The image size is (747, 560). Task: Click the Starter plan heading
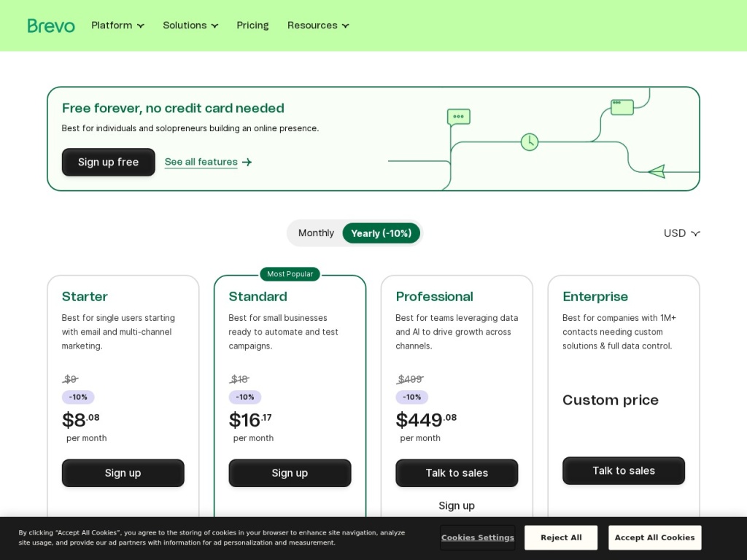pos(85,296)
